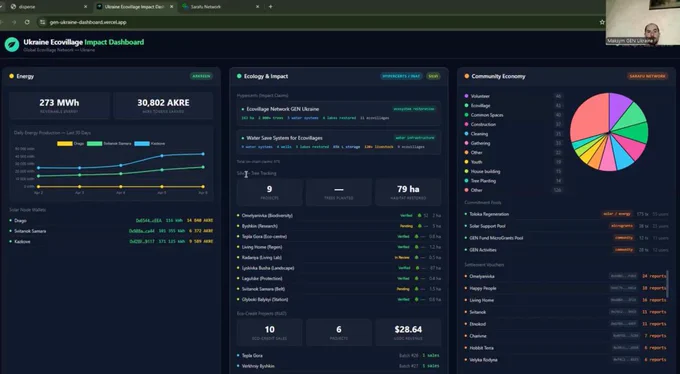Click the purple Volunteer pie slice
This screenshot has height=374, width=680.
(x=619, y=108)
